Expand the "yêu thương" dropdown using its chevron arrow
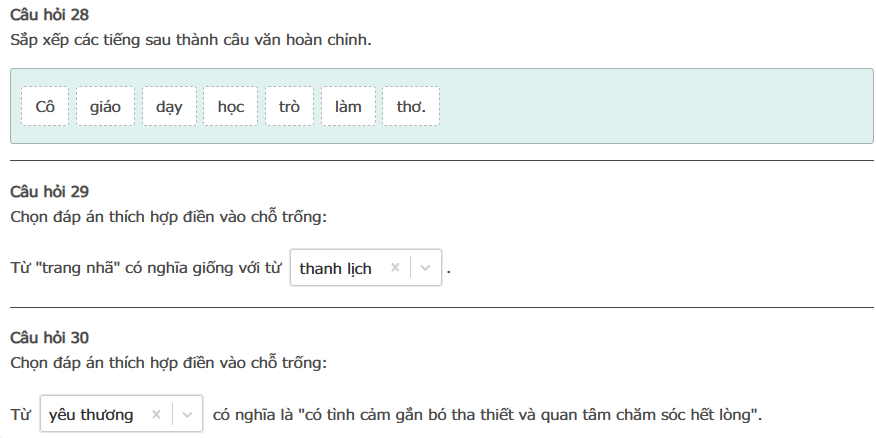The image size is (876, 438). tap(188, 414)
